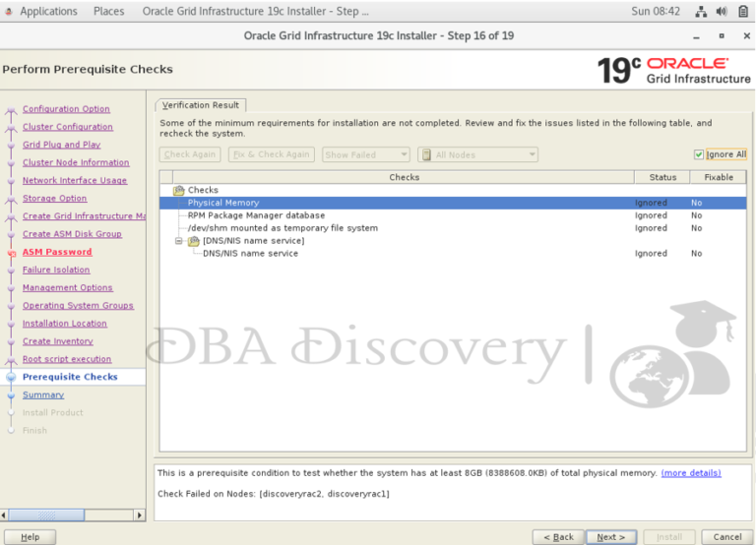This screenshot has width=756, height=545.
Task: Click the Cancel button
Action: [727, 537]
